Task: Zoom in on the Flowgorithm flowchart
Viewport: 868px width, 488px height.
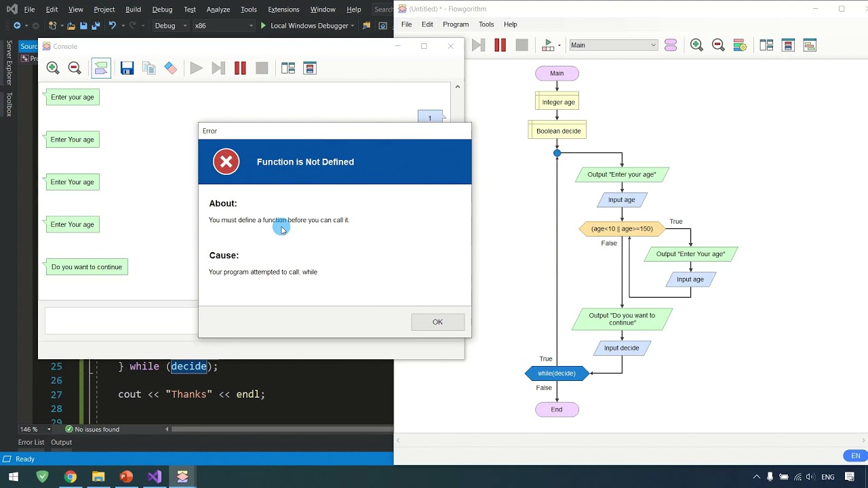Action: tap(696, 45)
